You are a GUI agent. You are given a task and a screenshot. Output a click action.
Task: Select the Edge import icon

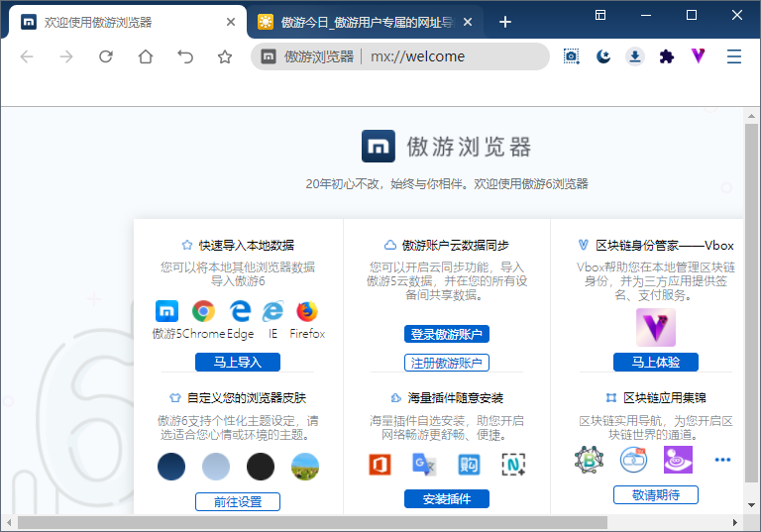point(240,311)
